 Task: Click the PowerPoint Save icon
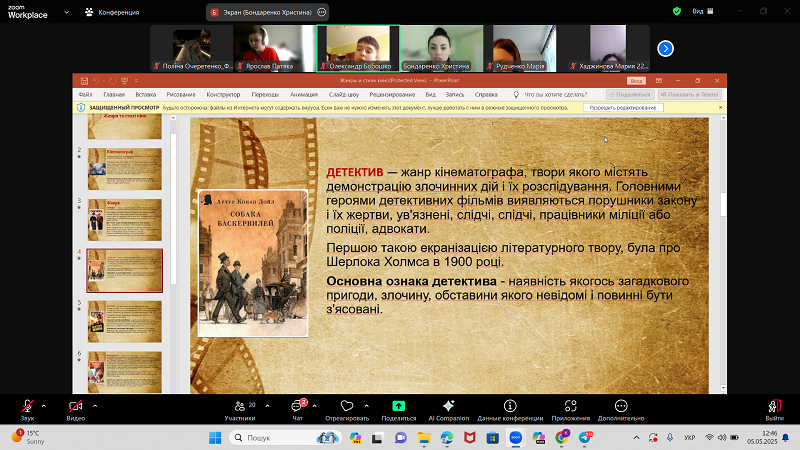[84, 81]
